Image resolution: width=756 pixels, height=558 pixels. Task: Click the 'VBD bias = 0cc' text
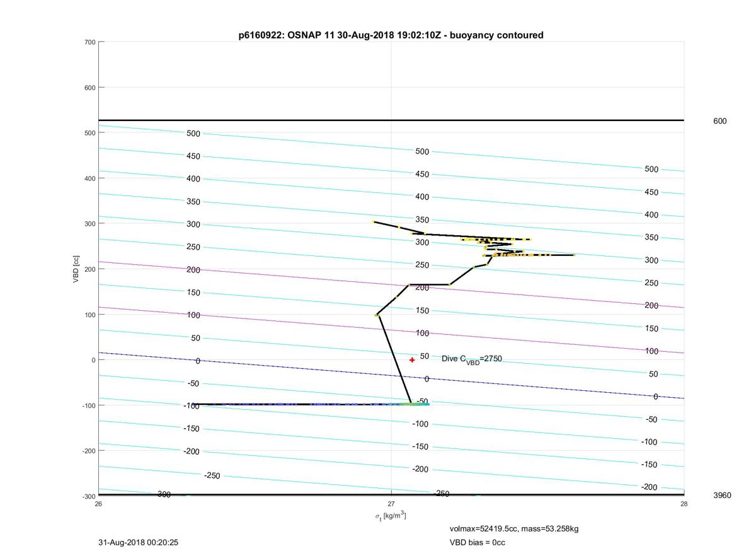tap(477, 542)
